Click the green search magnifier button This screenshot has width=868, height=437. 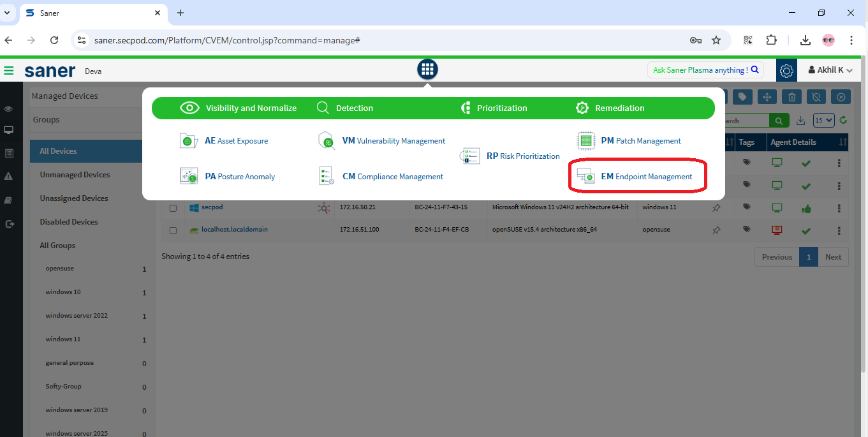click(x=779, y=121)
